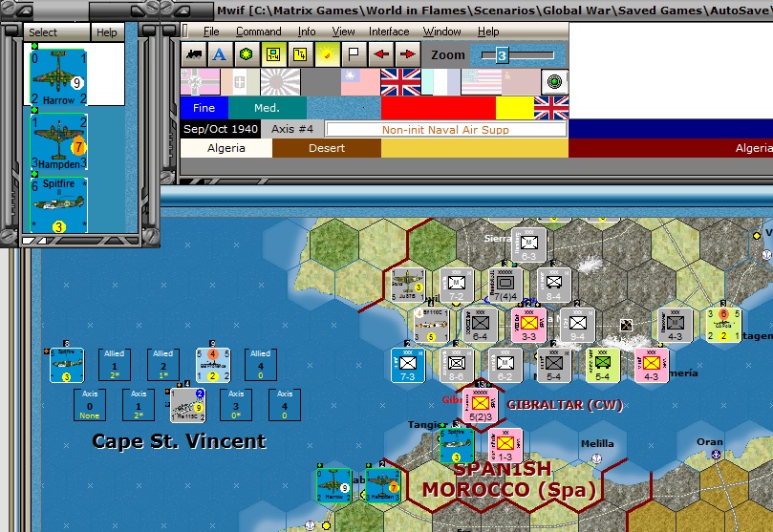Select the Harrow aircraft in units panel

point(58,77)
